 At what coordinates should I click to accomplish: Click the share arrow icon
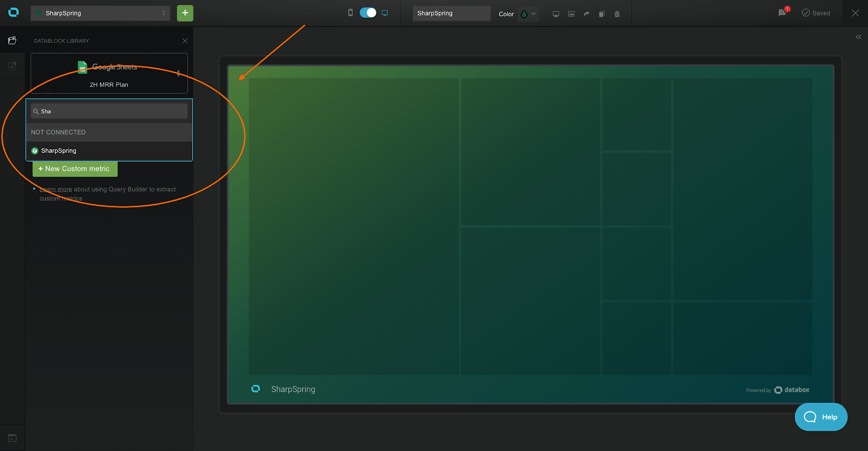(586, 14)
